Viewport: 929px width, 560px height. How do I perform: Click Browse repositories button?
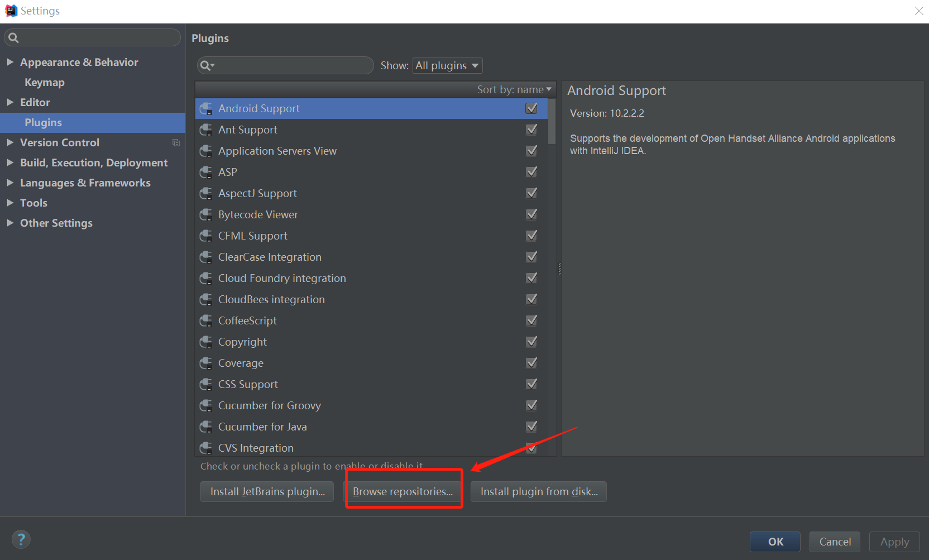[x=403, y=491]
